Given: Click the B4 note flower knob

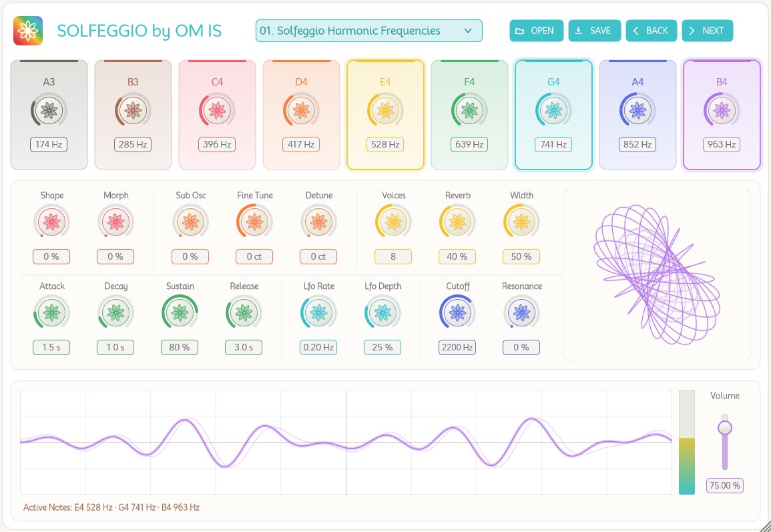Looking at the screenshot, I should coord(722,111).
